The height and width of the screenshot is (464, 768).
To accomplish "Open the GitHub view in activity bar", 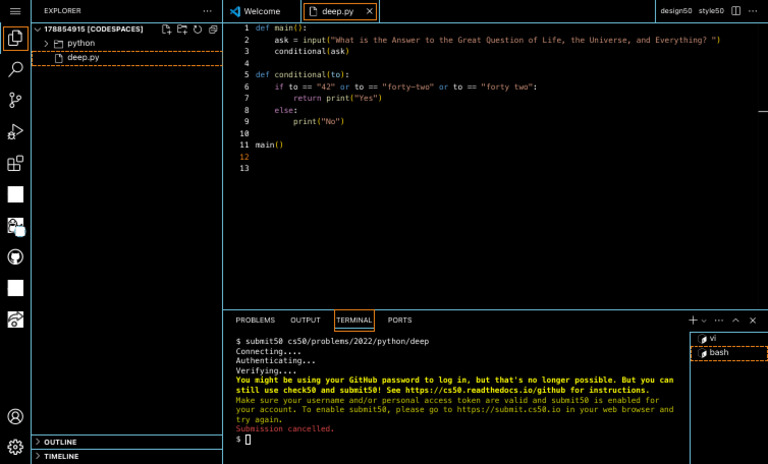I will click(15, 257).
